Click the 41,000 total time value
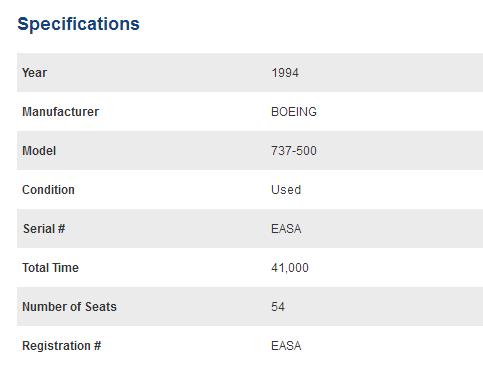 point(290,268)
